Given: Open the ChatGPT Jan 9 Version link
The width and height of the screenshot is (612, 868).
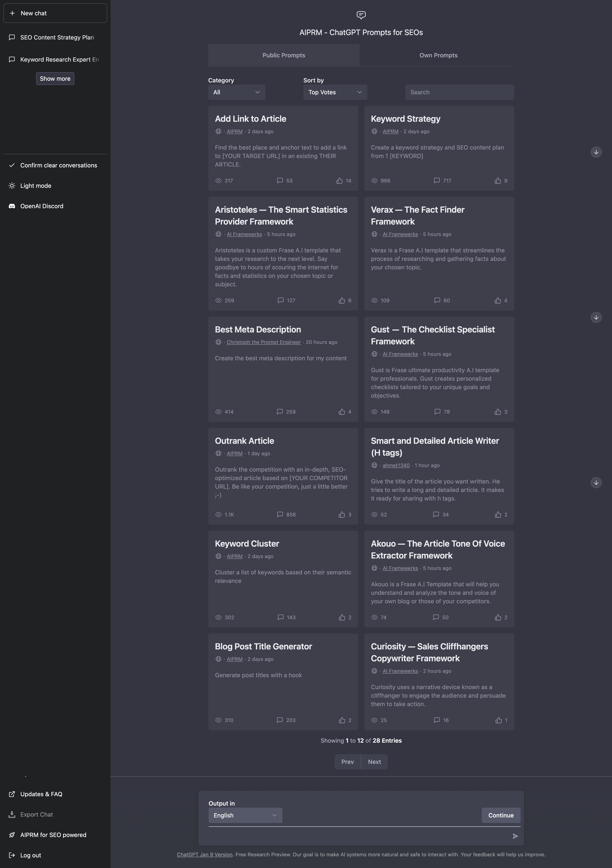Looking at the screenshot, I should [205, 854].
